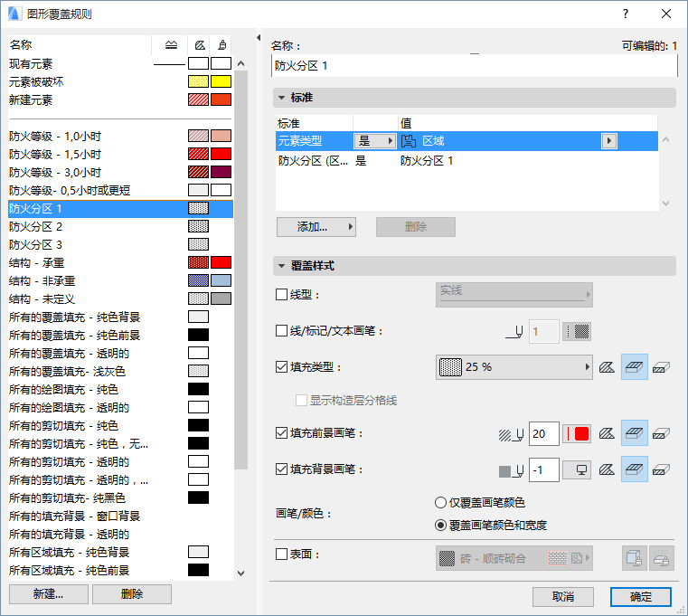Enable the 表面 checkbox
The width and height of the screenshot is (688, 616).
click(x=281, y=554)
